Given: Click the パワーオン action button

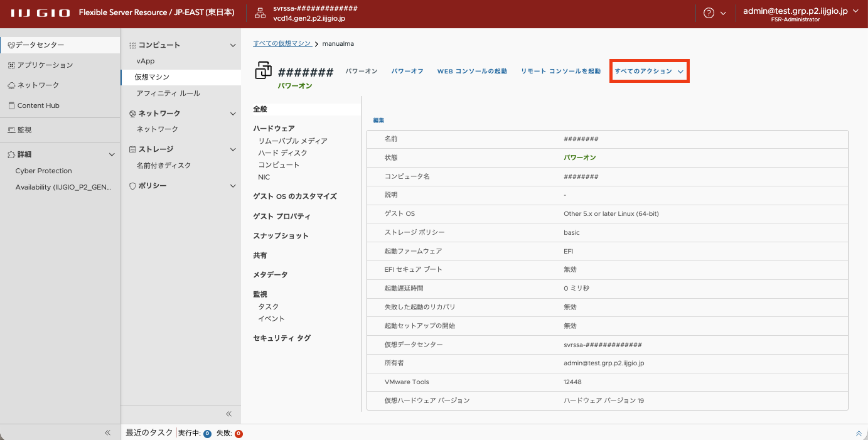Looking at the screenshot, I should [362, 71].
